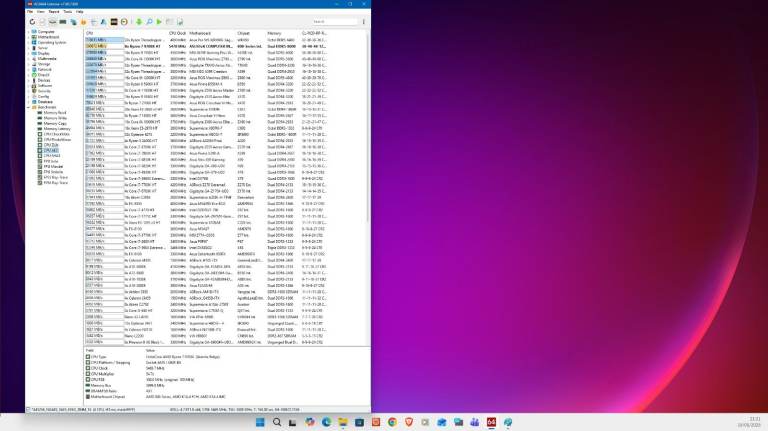
Task: Open the Tools menu
Action: click(x=66, y=12)
